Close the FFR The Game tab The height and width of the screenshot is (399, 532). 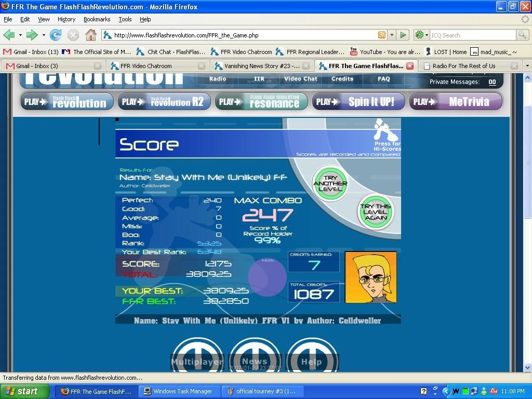click(410, 66)
